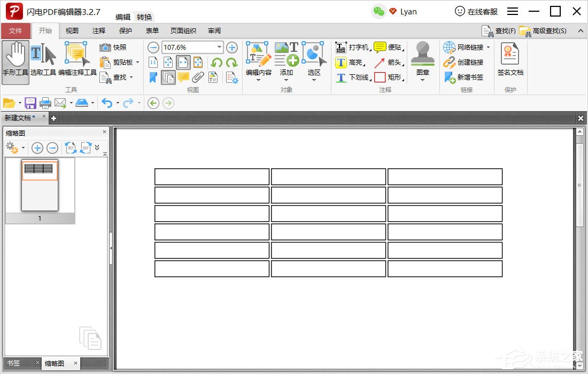Add a new bookmark with 新增书签
The height and width of the screenshot is (374, 588).
click(x=463, y=77)
